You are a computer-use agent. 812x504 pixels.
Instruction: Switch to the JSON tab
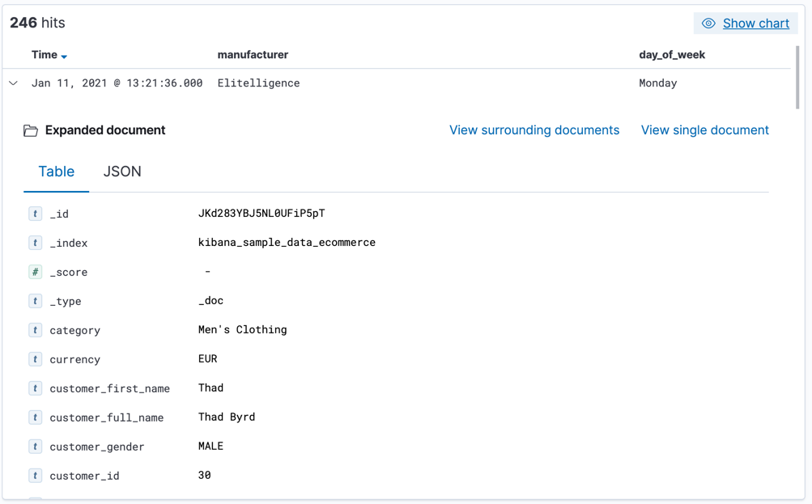[122, 172]
